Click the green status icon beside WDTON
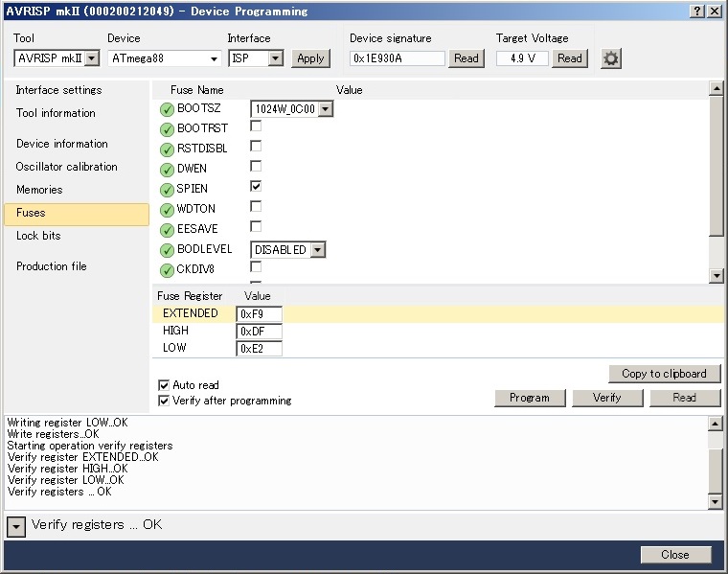The image size is (728, 574). [x=167, y=210]
